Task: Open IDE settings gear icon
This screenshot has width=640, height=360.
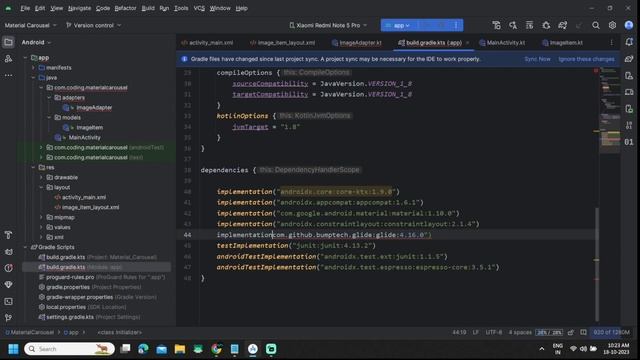Action: click(612, 25)
